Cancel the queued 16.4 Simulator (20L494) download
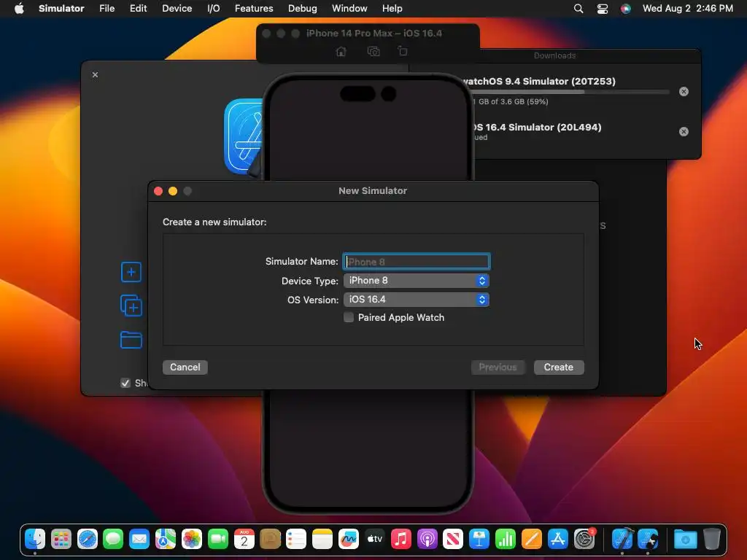Viewport: 747px width, 560px height. coord(684,131)
